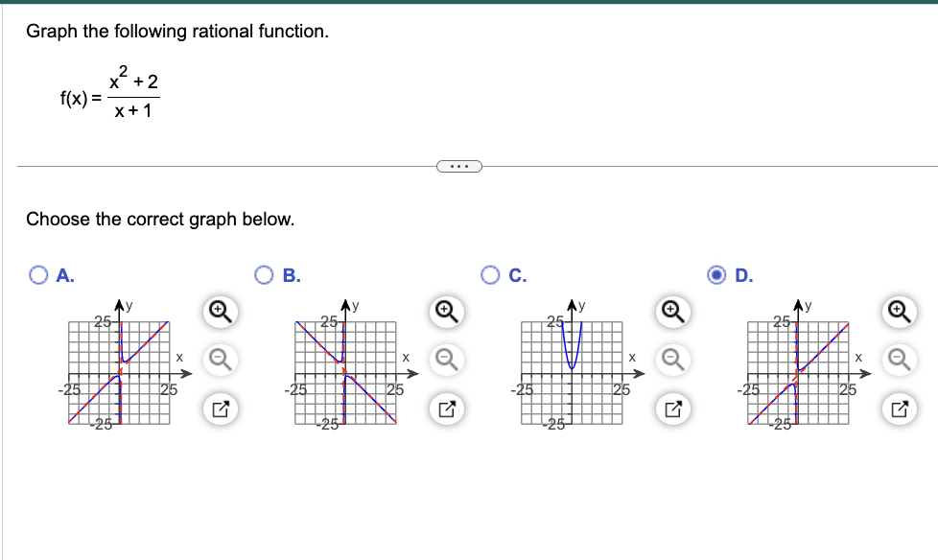This screenshot has height=560, width=938.
Task: Open graph B in an enlarged view
Action: [444, 408]
